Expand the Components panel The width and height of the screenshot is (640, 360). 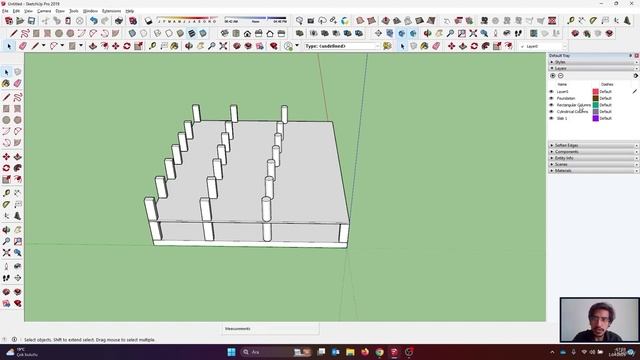593,152
